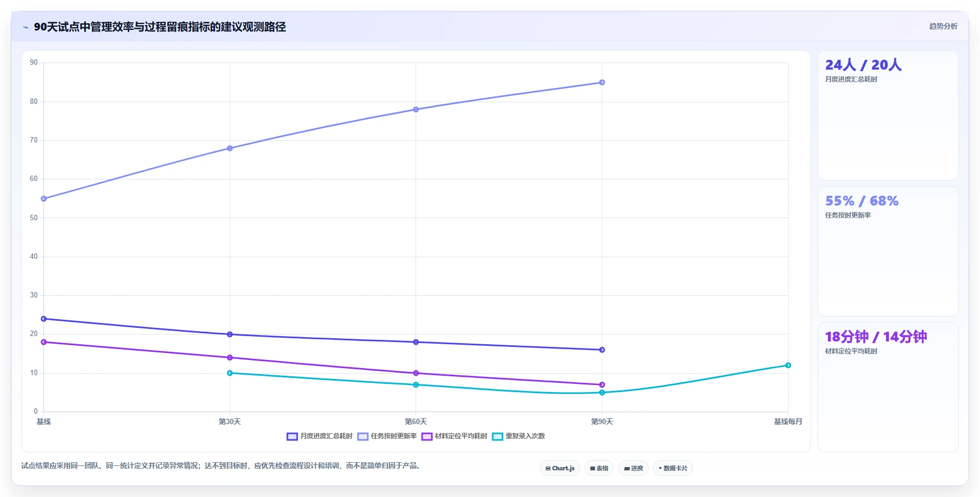The height and width of the screenshot is (497, 980).
Task: Click the dark-blue line point at 第60天 (18)
Action: [x=416, y=342]
